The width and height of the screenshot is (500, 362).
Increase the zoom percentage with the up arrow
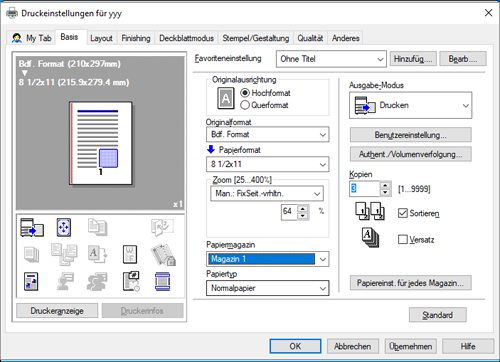pos(303,209)
